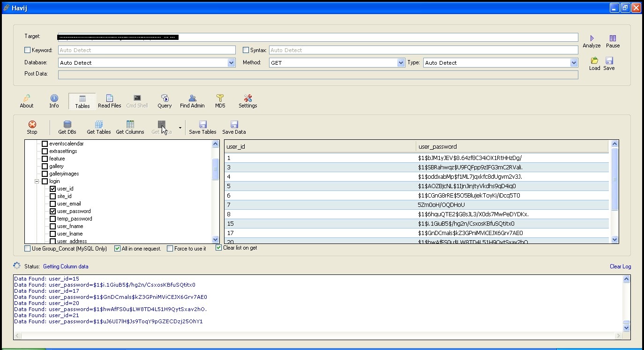The height and width of the screenshot is (350, 644).
Task: Open the MD5 section
Action: [x=220, y=101]
